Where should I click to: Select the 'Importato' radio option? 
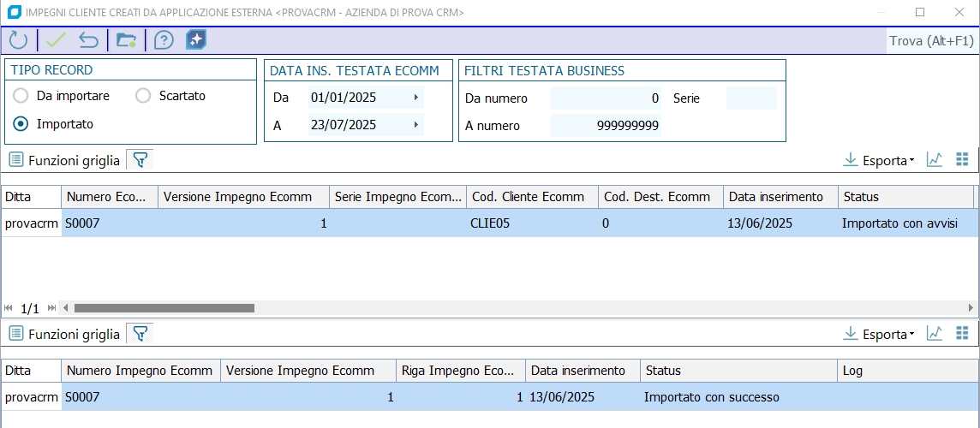point(21,124)
